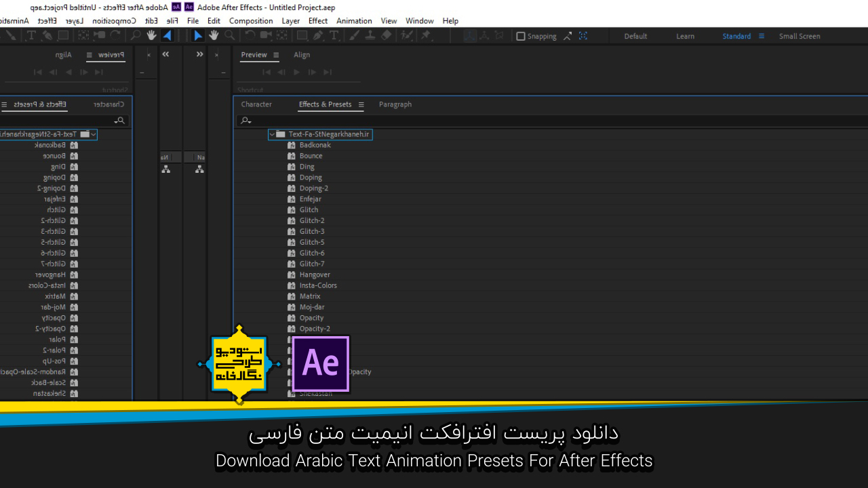Viewport: 868px width, 488px height.
Task: Open the File menu
Action: click(x=193, y=21)
